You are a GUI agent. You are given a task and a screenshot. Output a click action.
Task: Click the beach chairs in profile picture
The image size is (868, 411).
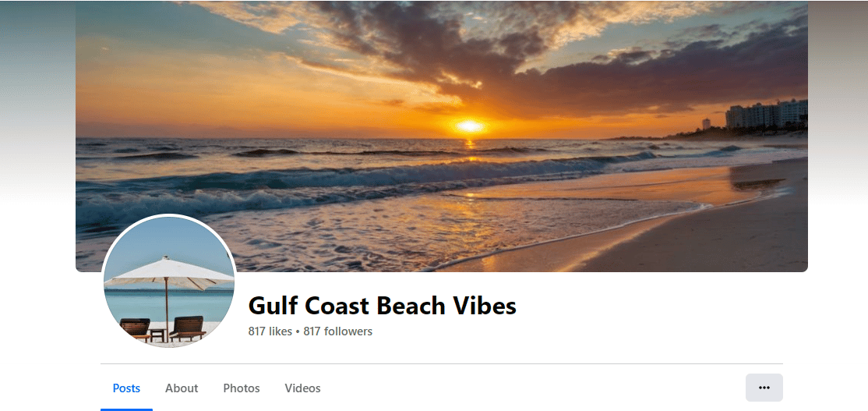(x=163, y=329)
